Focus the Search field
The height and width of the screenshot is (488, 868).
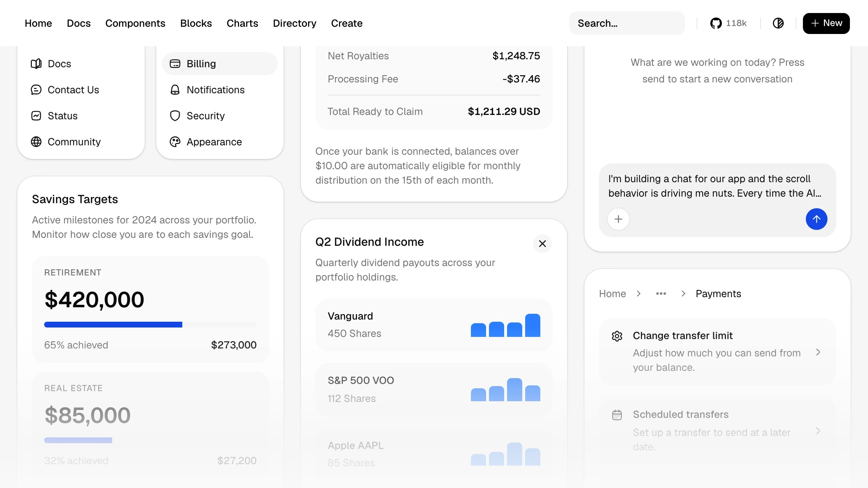(x=627, y=23)
